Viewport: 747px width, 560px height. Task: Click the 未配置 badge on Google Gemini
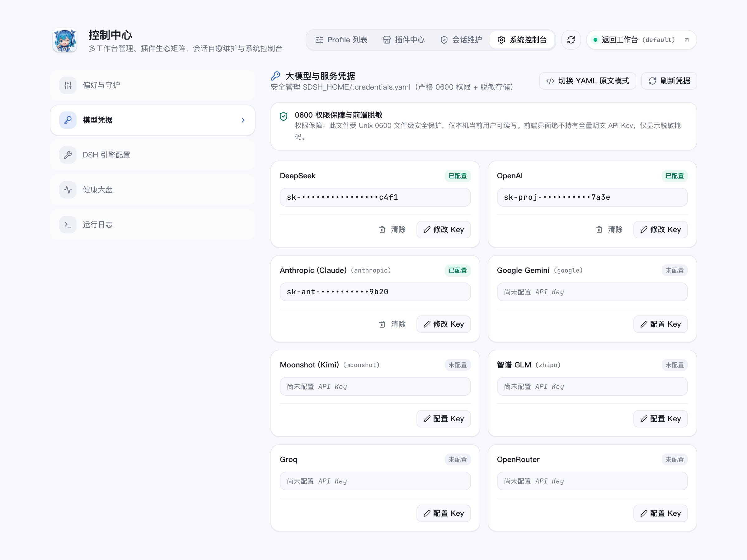coord(674,270)
